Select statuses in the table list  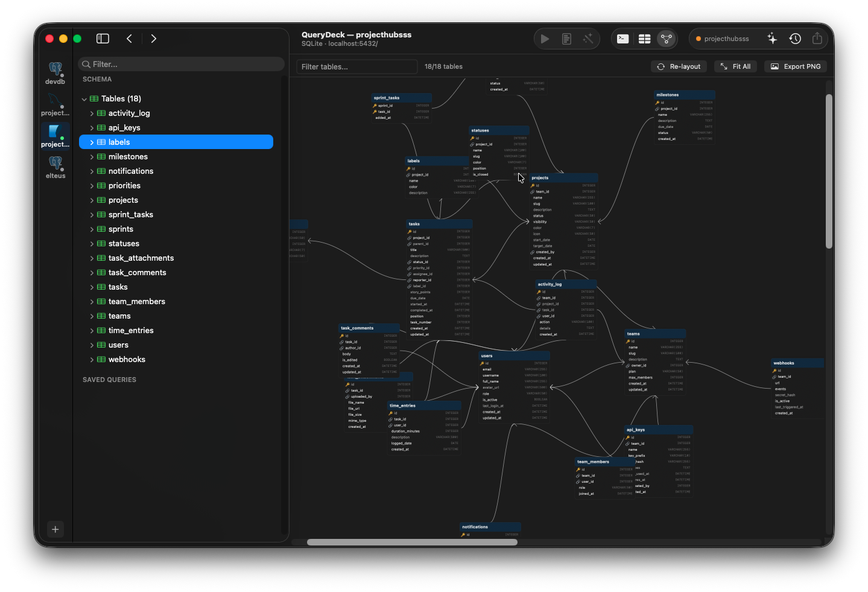[x=176, y=244]
